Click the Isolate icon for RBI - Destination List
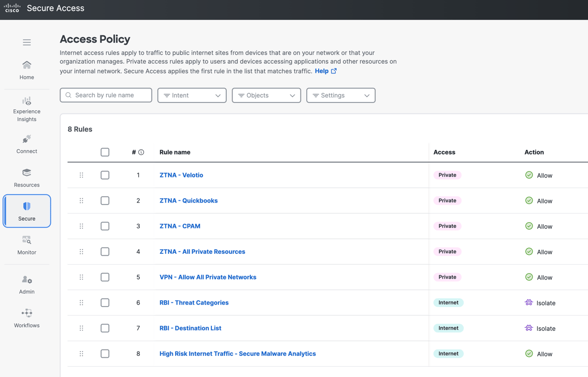 529,328
